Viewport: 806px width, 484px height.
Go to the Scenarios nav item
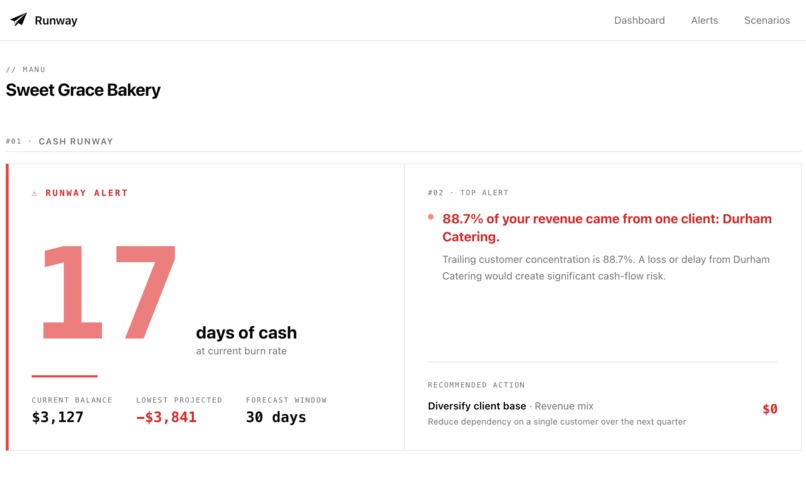click(766, 21)
